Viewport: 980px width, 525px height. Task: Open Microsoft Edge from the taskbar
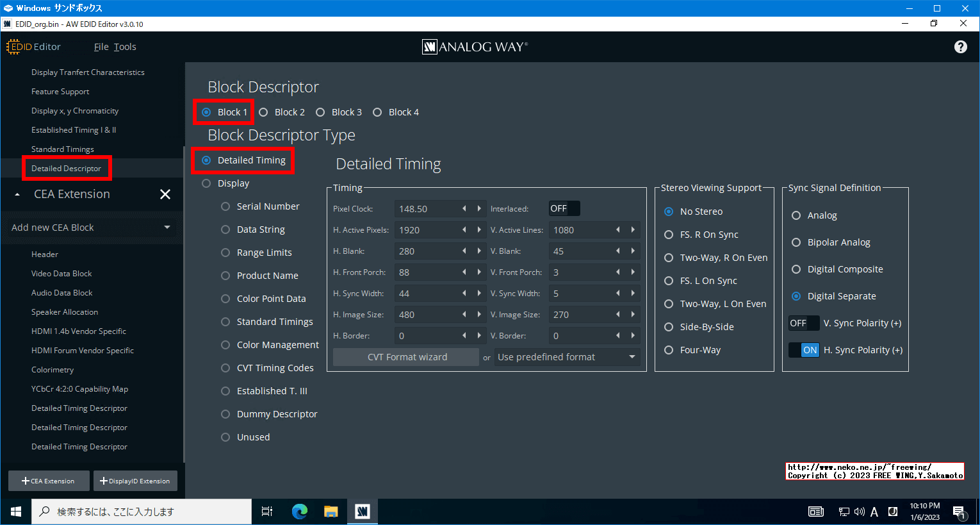tap(299, 512)
